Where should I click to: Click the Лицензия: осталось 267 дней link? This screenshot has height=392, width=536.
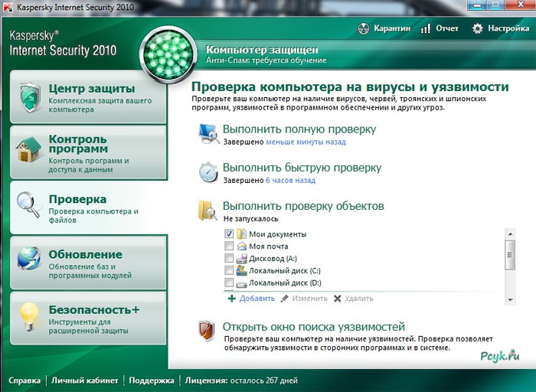click(x=241, y=381)
